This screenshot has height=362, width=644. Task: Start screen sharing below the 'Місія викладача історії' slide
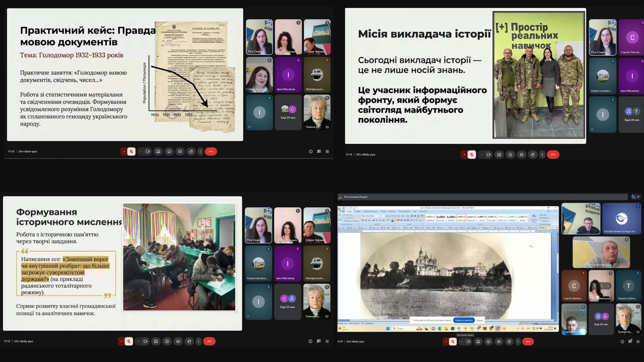pyautogui.click(x=499, y=154)
